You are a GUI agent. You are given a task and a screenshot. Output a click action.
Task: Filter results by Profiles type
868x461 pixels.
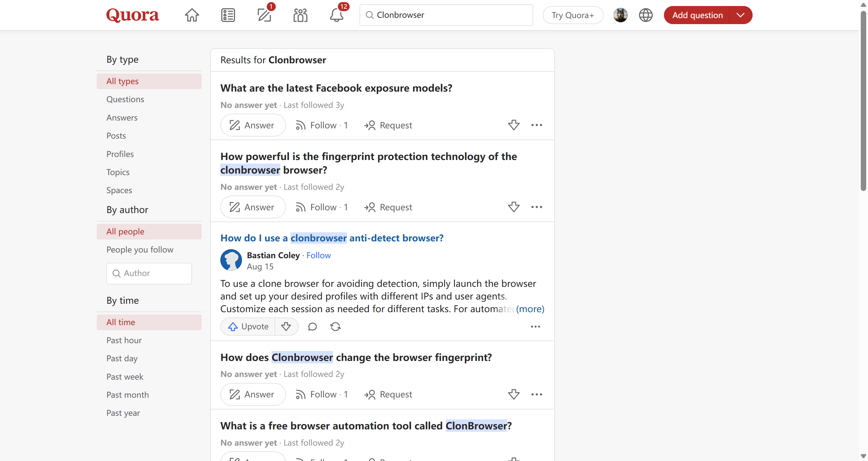coord(120,154)
